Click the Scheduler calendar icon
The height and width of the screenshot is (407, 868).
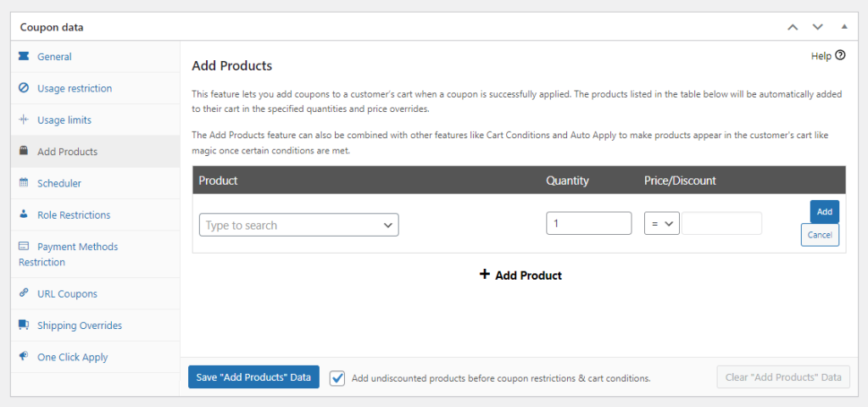pos(24,183)
